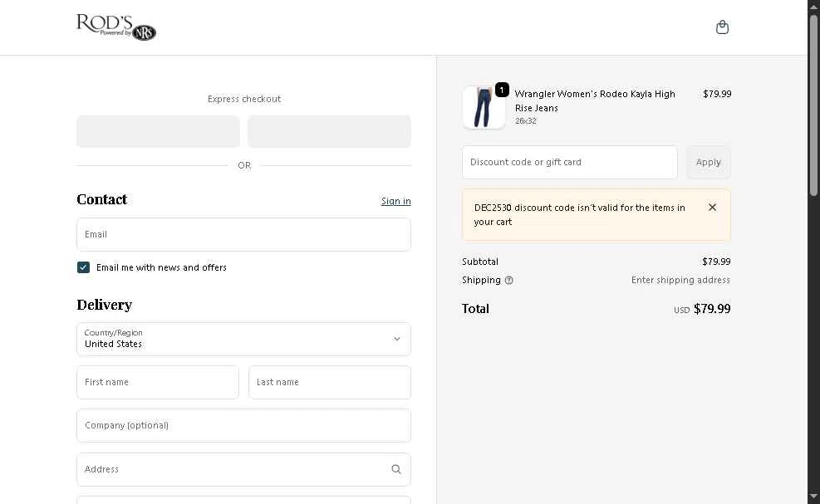Click the Express checkout heading text
The image size is (820, 504).
pos(244,99)
